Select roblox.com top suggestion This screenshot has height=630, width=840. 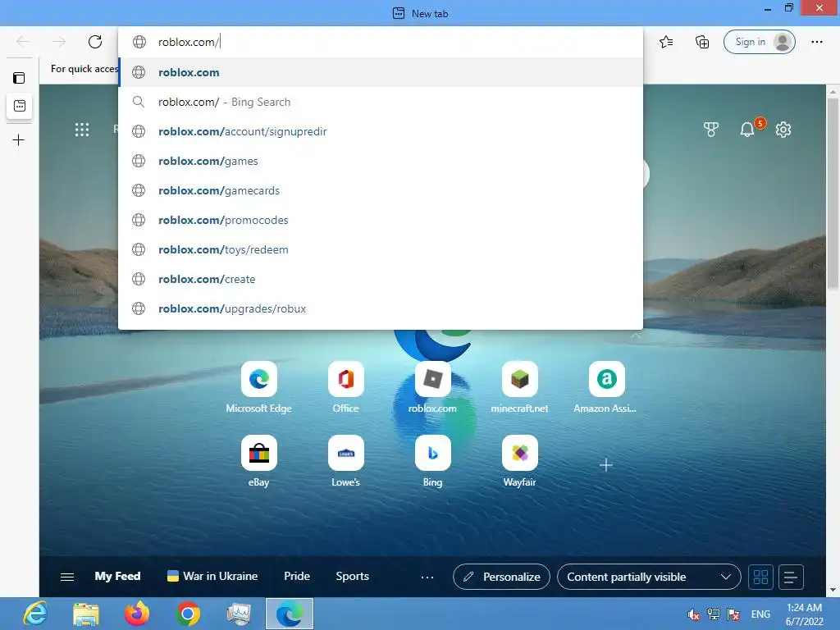381,72
